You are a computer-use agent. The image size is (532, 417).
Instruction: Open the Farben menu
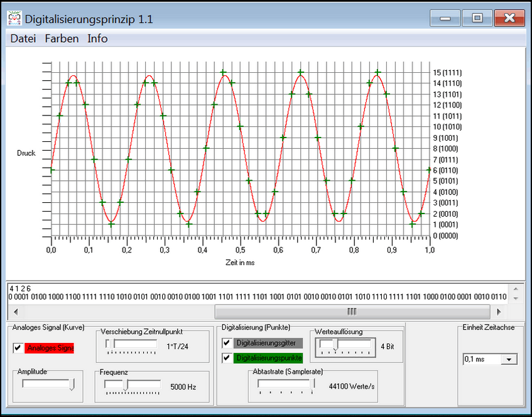(x=62, y=39)
